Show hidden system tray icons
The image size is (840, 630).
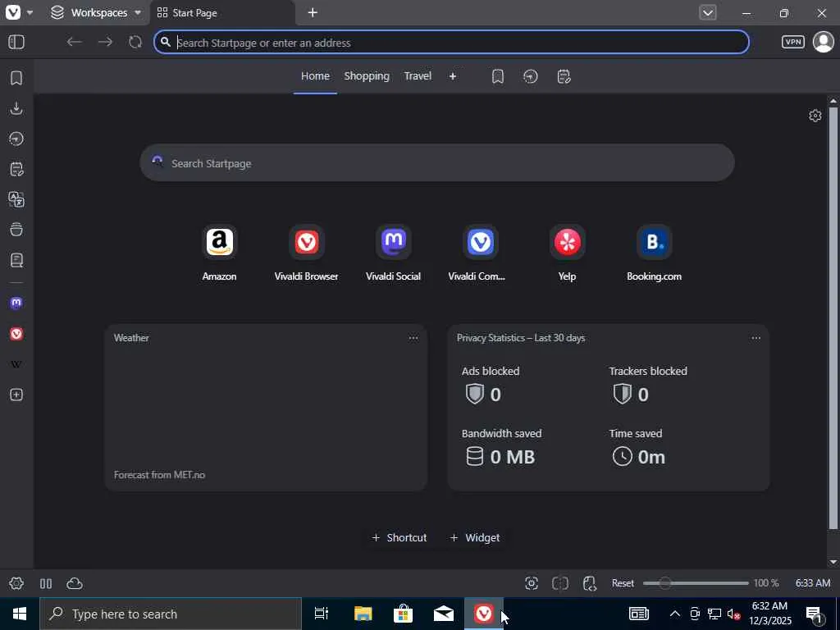click(674, 614)
